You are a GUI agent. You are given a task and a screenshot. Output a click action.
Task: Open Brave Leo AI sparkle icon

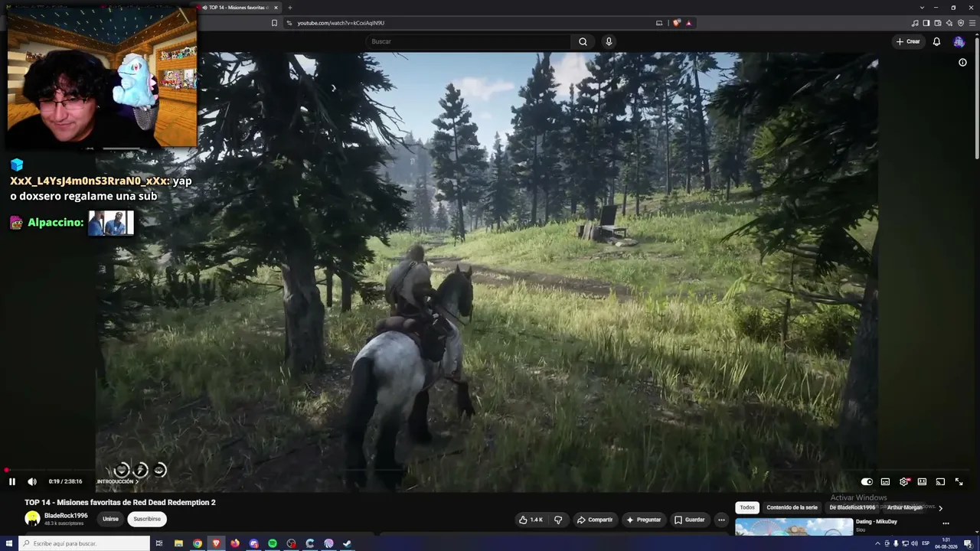point(949,23)
